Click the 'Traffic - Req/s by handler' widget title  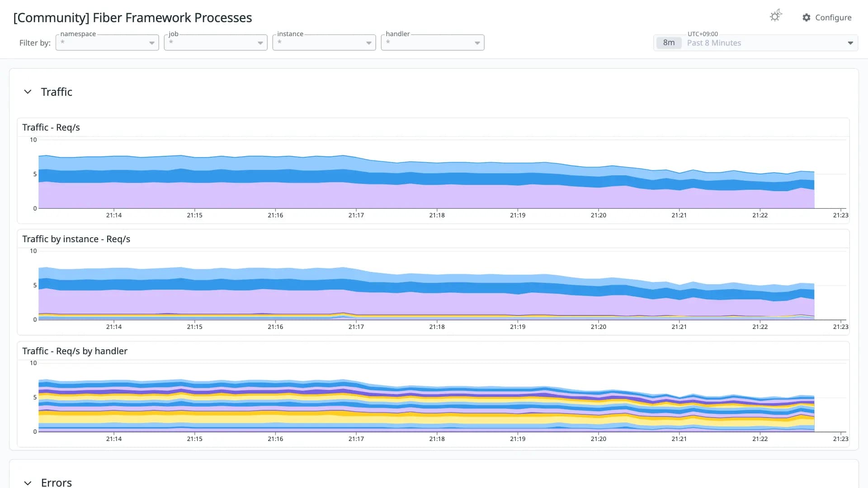[75, 351]
